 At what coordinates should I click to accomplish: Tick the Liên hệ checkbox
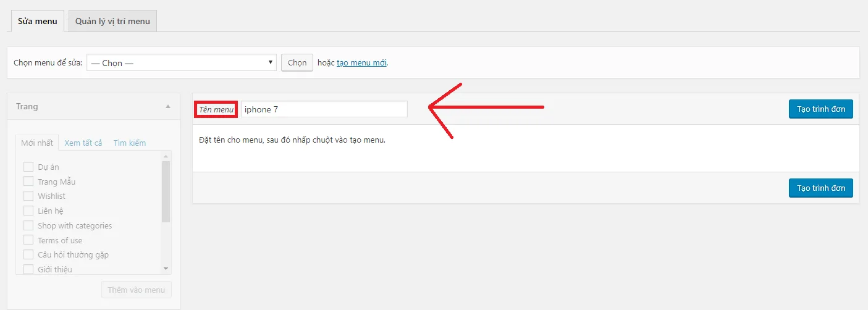coord(28,211)
